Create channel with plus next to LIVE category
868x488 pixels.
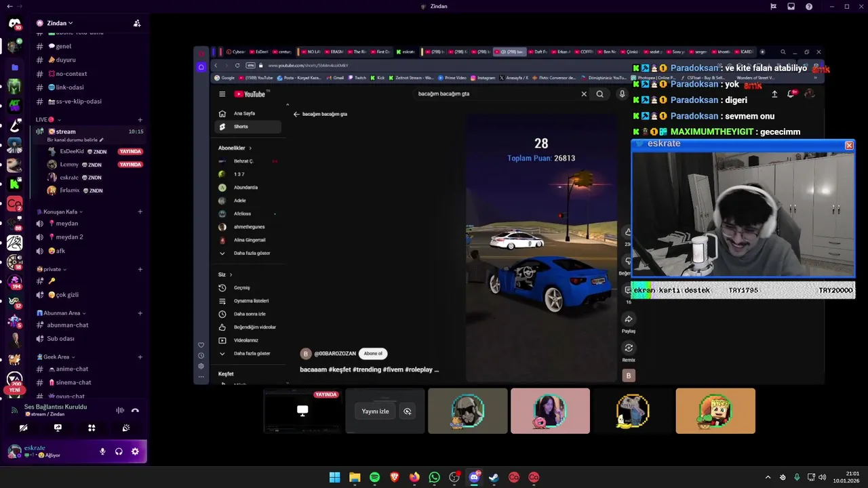140,120
